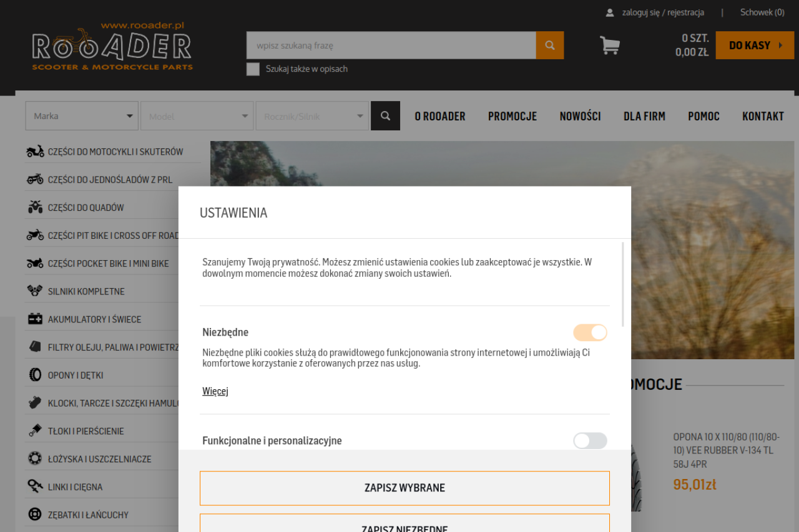The width and height of the screenshot is (799, 532).
Task: Click the PRL single-track parts icon
Action: [35, 180]
